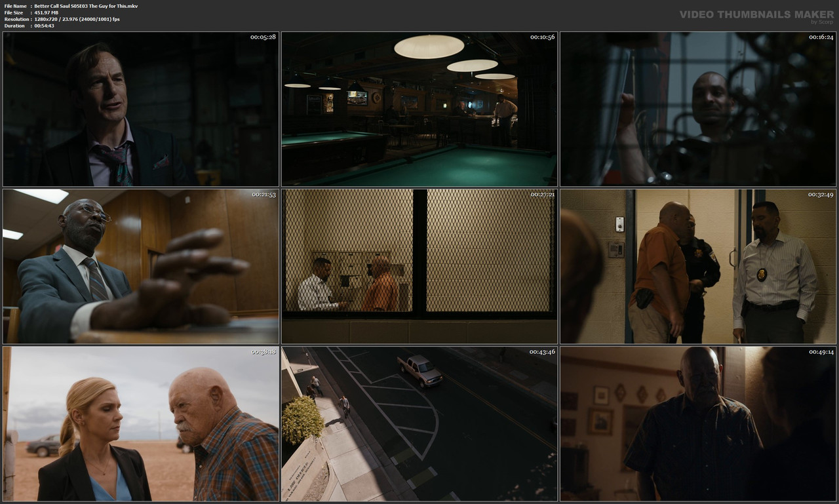The height and width of the screenshot is (504, 839).
Task: Click the file name 'Better Call Saul S05E03 The Guy for This.mkv'
Action: click(86, 6)
